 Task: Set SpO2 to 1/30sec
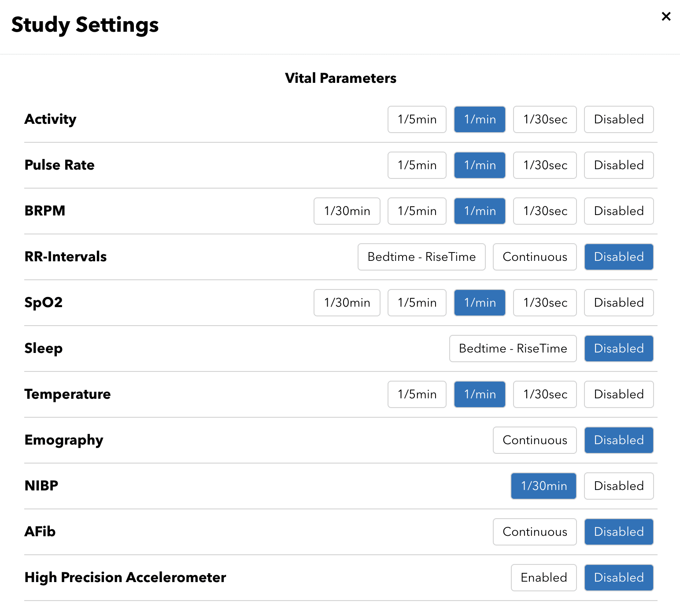pos(545,303)
